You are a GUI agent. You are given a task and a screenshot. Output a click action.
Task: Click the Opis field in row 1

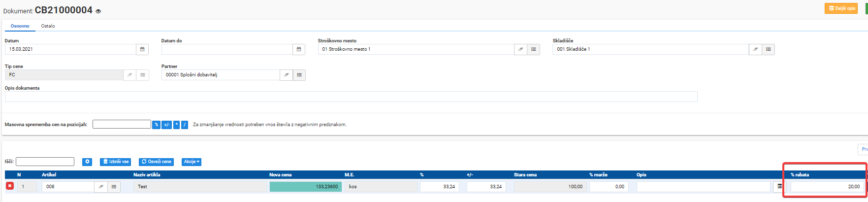click(704, 187)
